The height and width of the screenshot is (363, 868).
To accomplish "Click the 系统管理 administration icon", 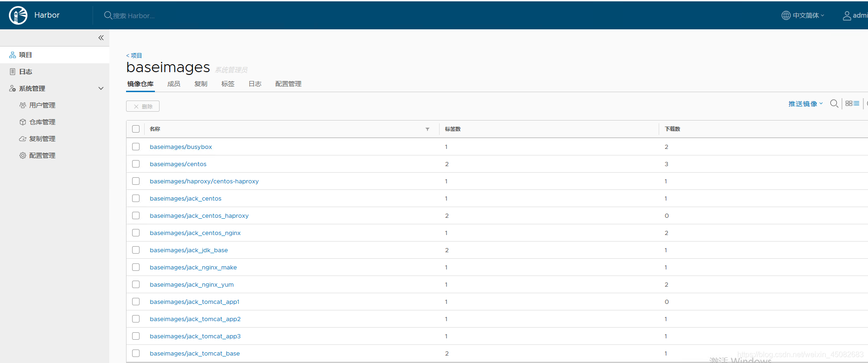I will [13, 88].
